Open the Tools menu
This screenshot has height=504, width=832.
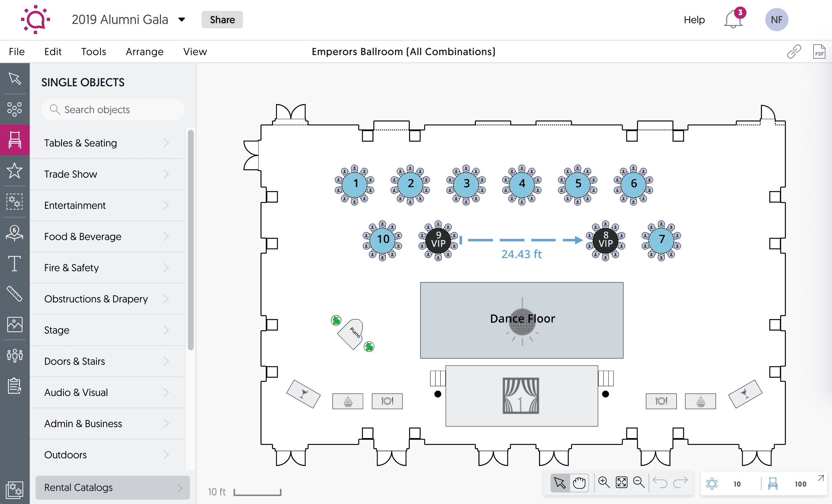pyautogui.click(x=93, y=51)
